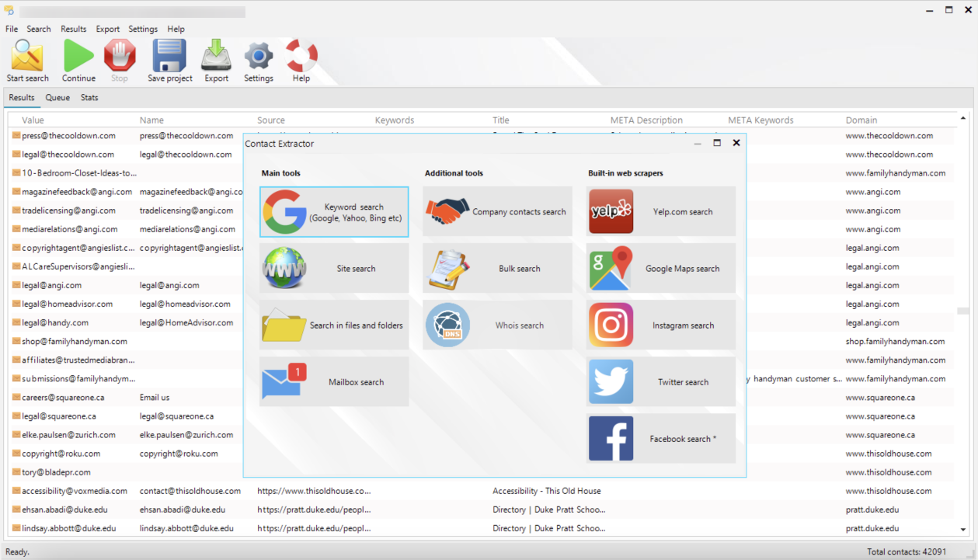Start the Yelp.com search scraper
The height and width of the screenshot is (560, 978).
[x=661, y=212]
